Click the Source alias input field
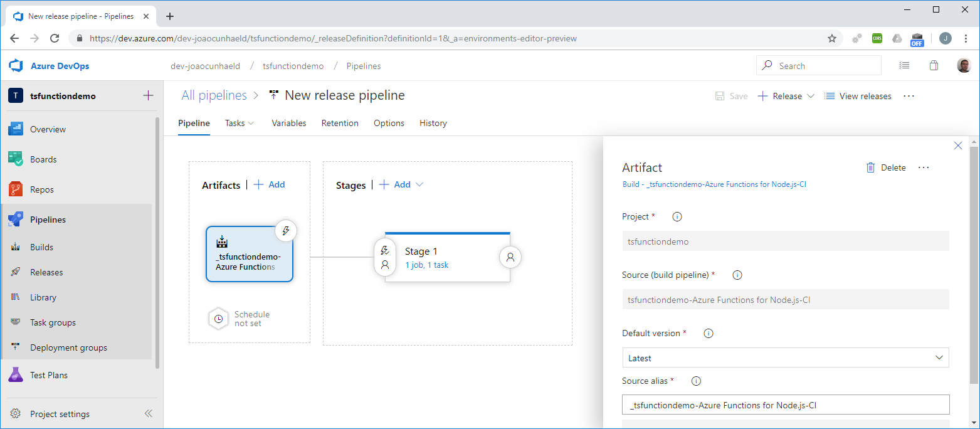This screenshot has height=429, width=980. (786, 405)
